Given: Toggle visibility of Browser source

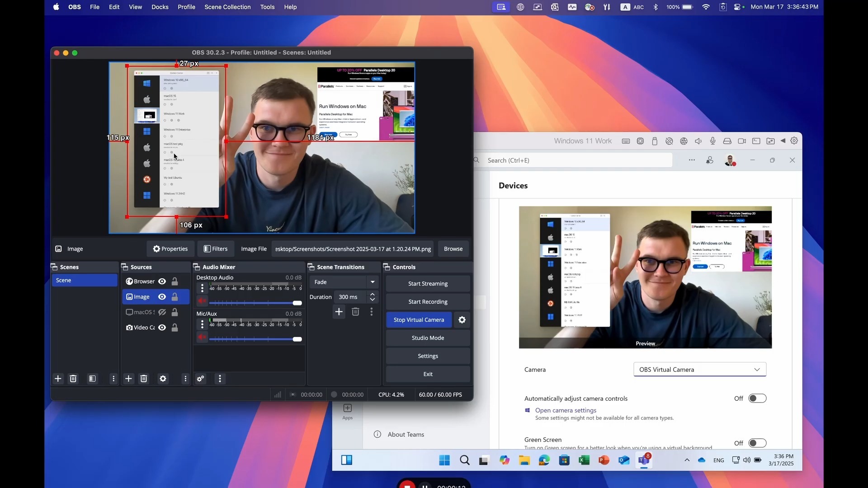Looking at the screenshot, I should (x=162, y=282).
